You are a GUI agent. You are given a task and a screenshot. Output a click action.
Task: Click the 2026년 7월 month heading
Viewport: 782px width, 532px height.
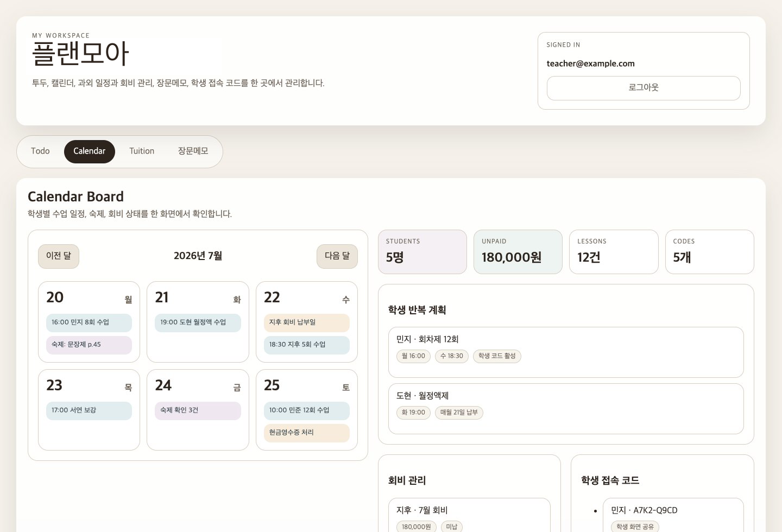[198, 256]
